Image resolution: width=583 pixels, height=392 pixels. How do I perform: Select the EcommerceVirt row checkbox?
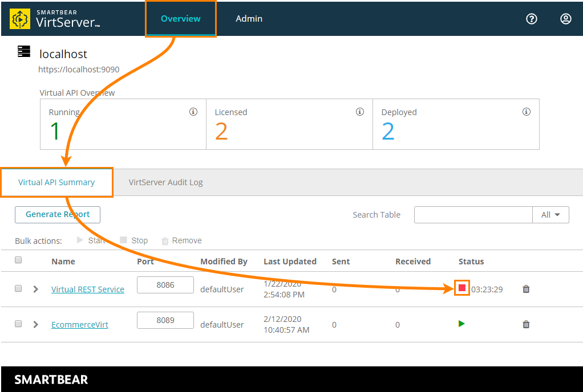18,323
